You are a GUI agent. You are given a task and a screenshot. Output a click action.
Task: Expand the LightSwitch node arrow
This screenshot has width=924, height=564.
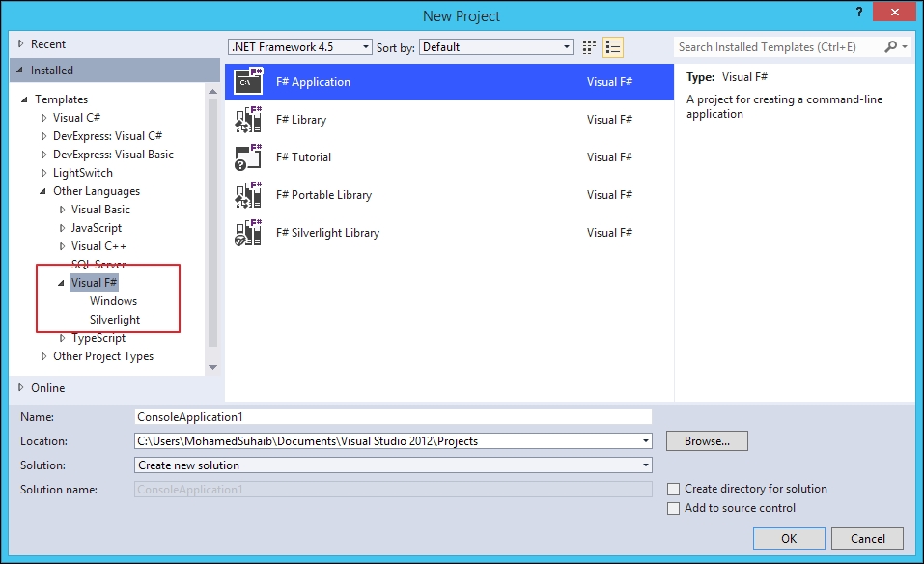coord(43,173)
